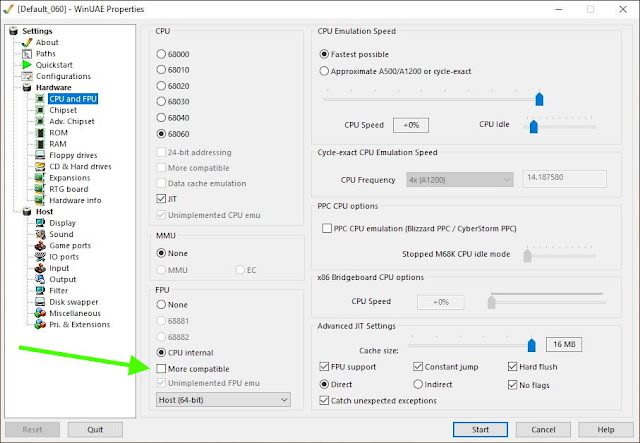Click the Chipset chip icon
The height and width of the screenshot is (443, 640).
(40, 110)
